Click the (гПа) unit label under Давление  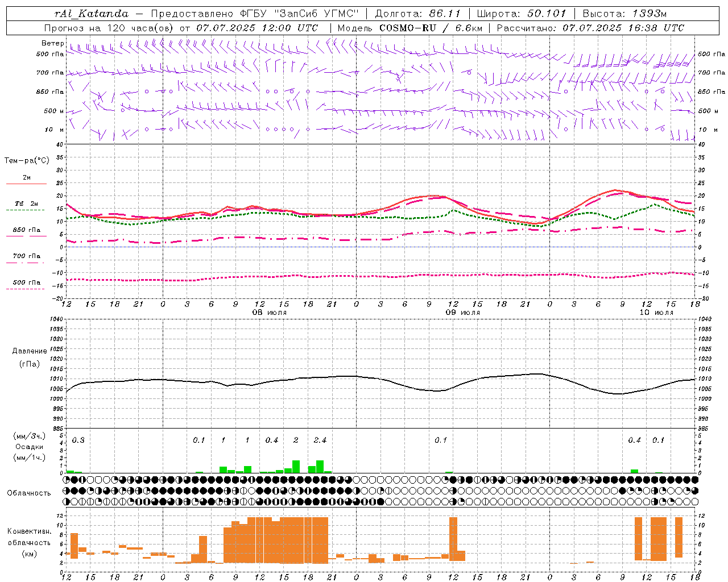29,364
